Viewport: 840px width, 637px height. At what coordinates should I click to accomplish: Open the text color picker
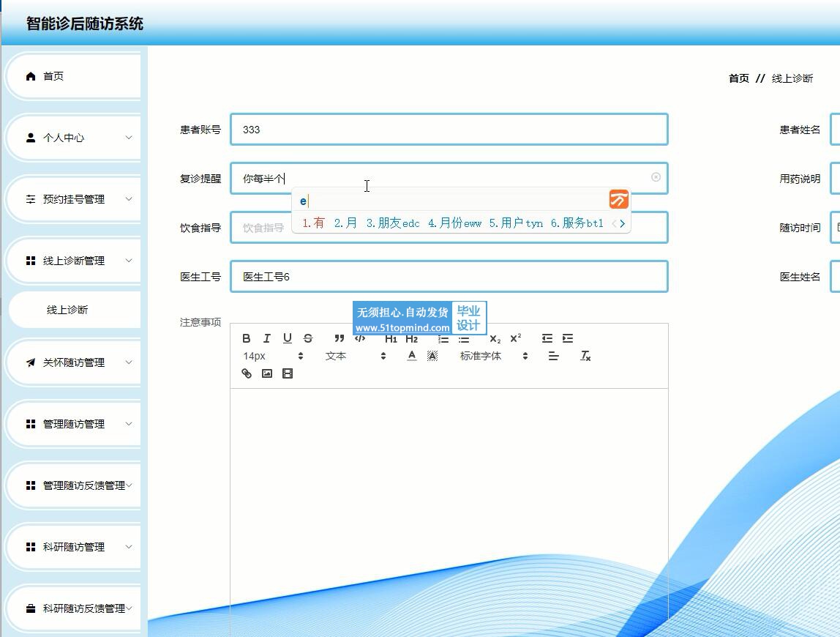tap(412, 356)
